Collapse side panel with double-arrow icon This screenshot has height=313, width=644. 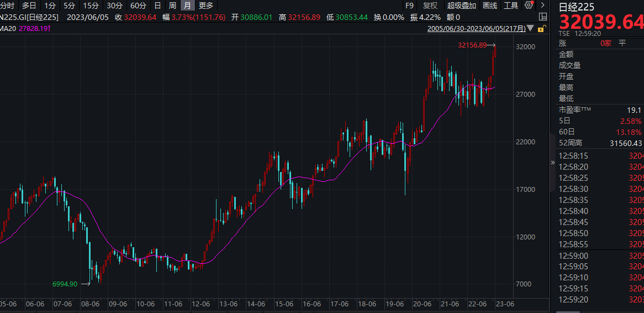click(x=552, y=163)
